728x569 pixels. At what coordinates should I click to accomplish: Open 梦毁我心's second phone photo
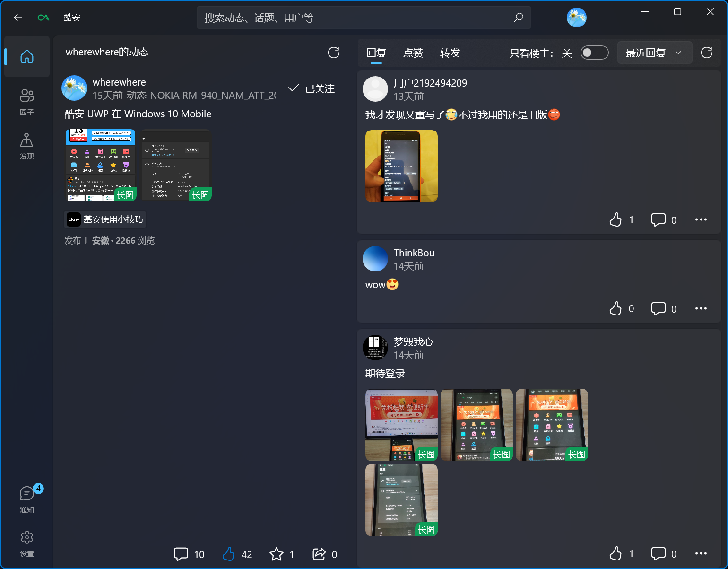pos(477,425)
